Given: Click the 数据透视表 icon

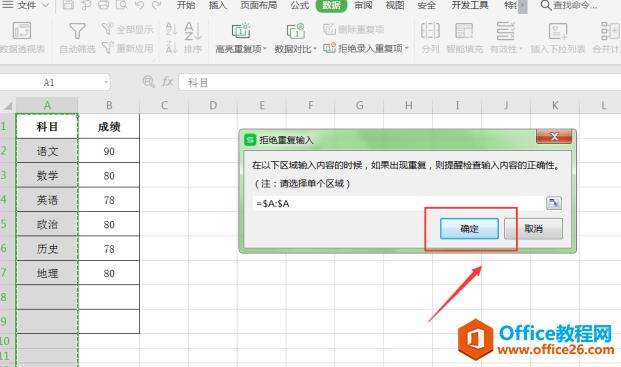Looking at the screenshot, I should pyautogui.click(x=22, y=30).
